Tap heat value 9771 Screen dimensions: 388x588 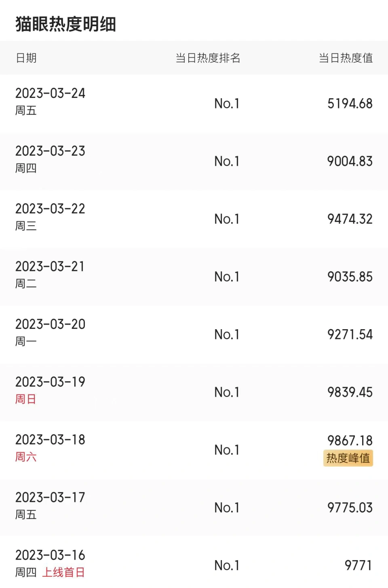[x=358, y=565]
